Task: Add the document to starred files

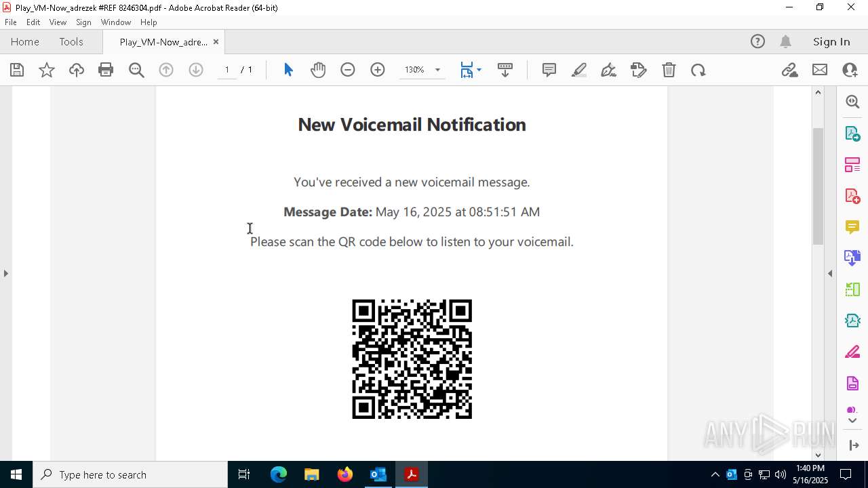Action: pos(47,70)
